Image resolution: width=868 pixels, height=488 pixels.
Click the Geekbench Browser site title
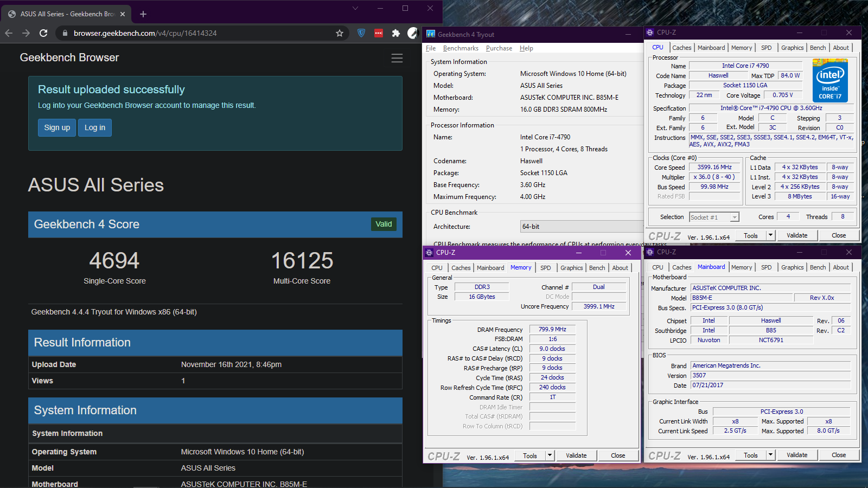tap(69, 57)
